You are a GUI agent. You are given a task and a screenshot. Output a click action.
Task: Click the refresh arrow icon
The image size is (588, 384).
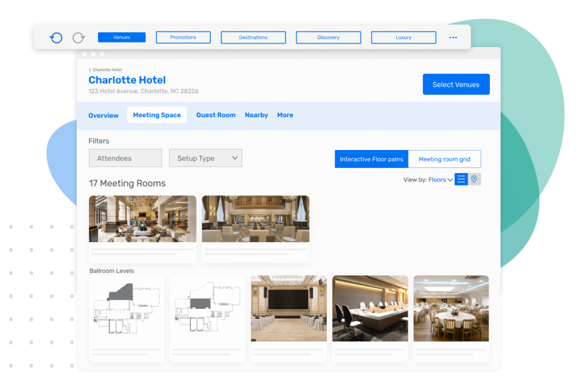click(78, 37)
